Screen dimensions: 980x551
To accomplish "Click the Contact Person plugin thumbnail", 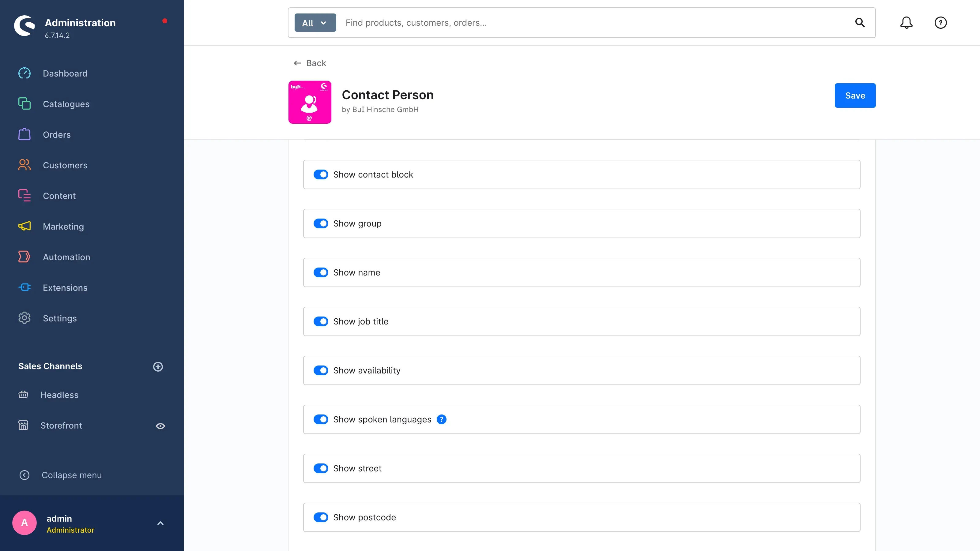I will pos(310,102).
